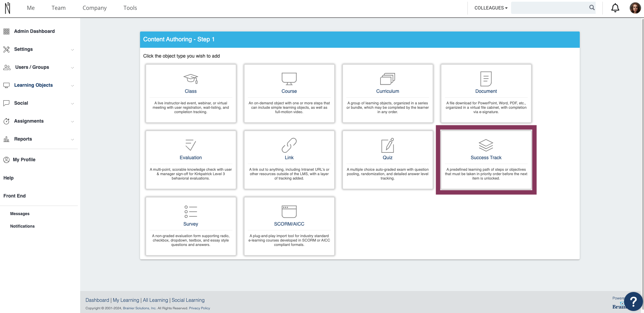Open the Brainier Solutions, Inc. link

coord(139,308)
